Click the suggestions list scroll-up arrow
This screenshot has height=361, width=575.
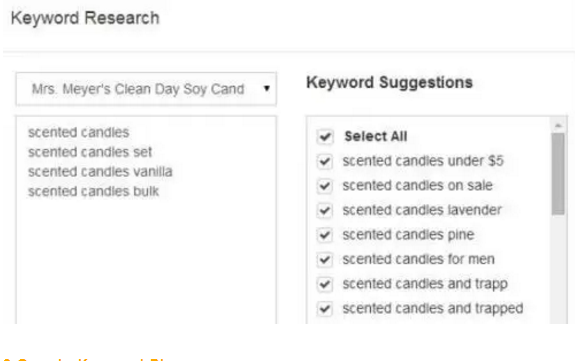[558, 126]
